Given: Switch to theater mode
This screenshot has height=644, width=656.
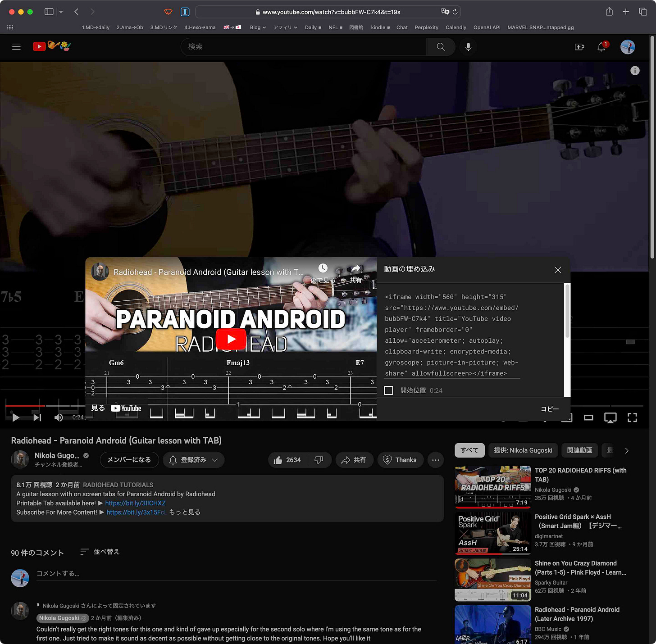Looking at the screenshot, I should 588,418.
